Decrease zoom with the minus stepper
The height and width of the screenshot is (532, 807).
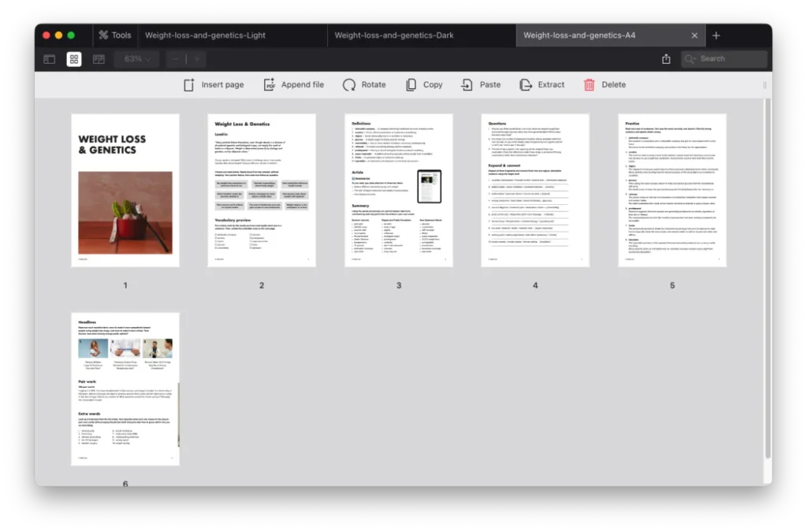[174, 58]
